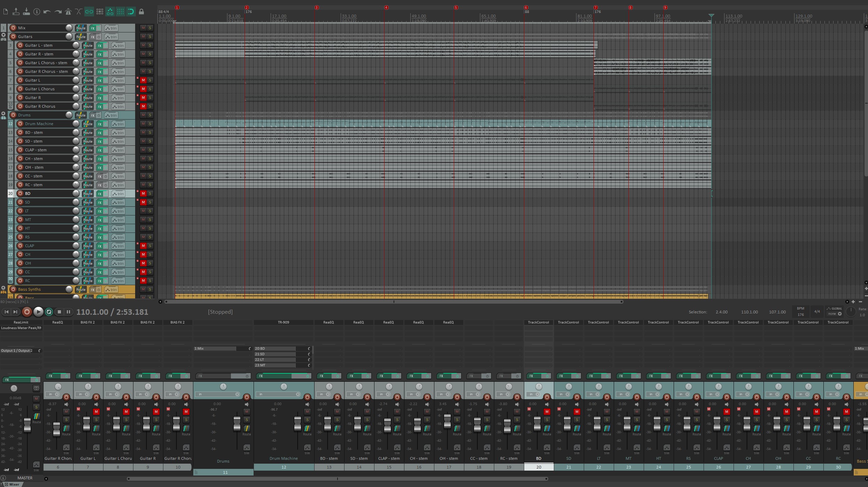Toggle snap magnet toolbar icon
The image size is (868, 487).
tap(131, 12)
